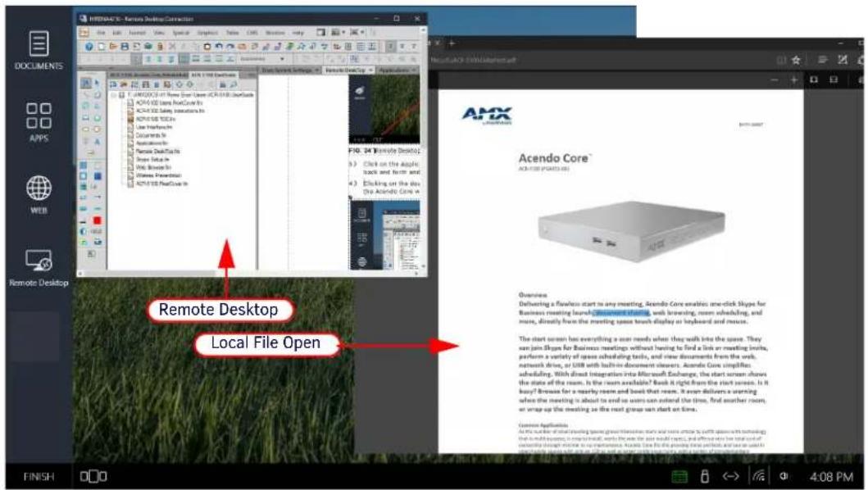Open the DOCUMENTS section in the sidebar
The image size is (868, 490).
[x=39, y=50]
